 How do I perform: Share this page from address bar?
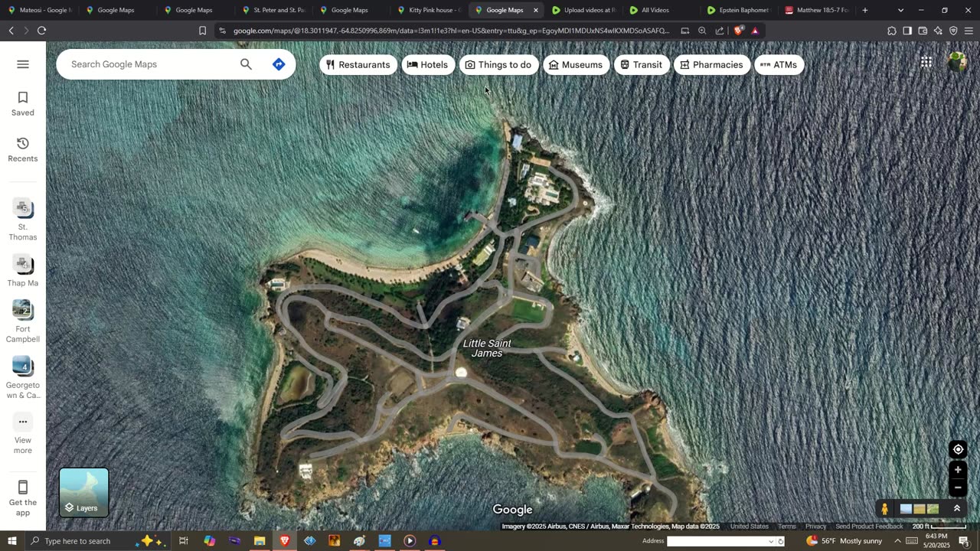[720, 31]
